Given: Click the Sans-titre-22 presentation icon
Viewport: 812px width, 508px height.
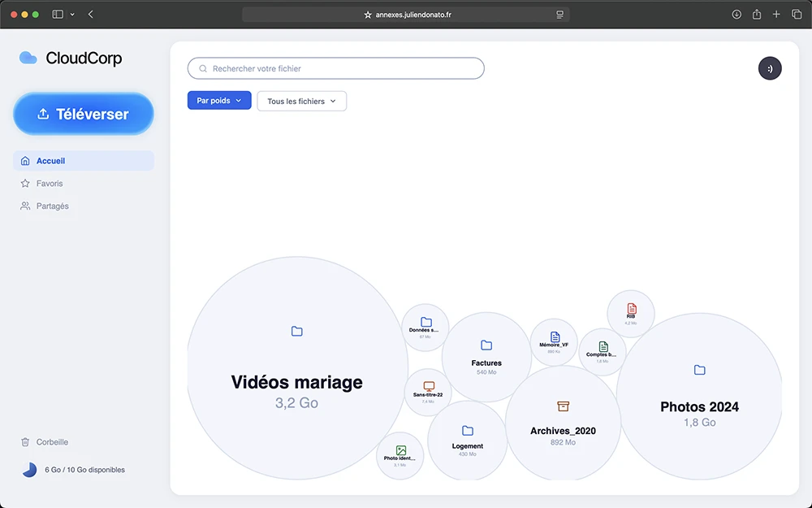Looking at the screenshot, I should [x=429, y=386].
